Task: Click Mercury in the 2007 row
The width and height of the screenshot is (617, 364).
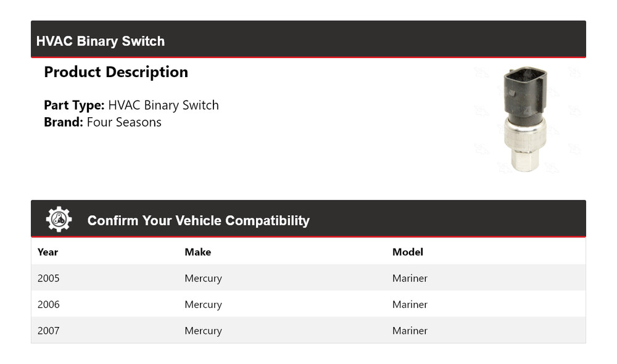Action: (204, 331)
